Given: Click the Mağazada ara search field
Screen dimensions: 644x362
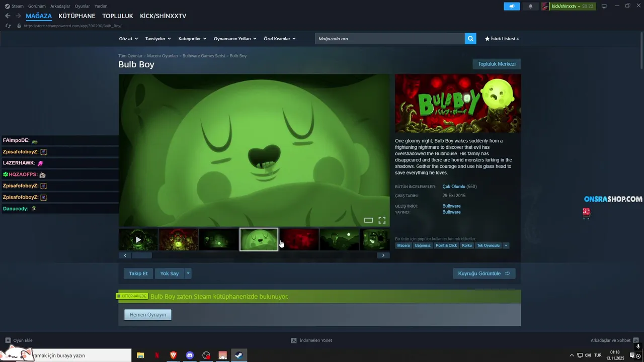Looking at the screenshot, I should 390,39.
